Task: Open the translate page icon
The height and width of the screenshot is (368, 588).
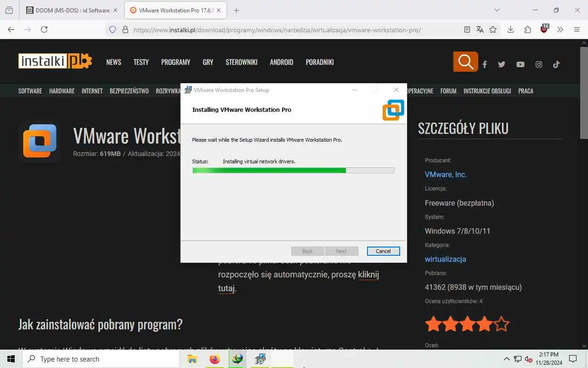Action: pyautogui.click(x=480, y=29)
